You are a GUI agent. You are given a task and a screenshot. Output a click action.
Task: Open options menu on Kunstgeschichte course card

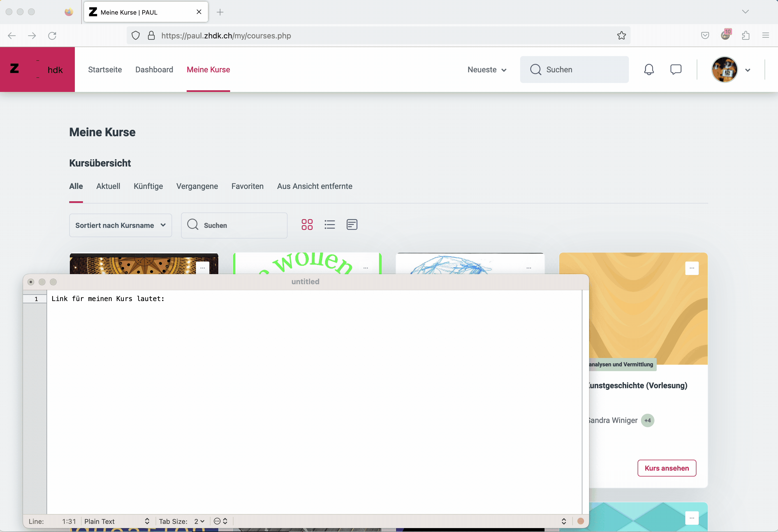click(692, 268)
